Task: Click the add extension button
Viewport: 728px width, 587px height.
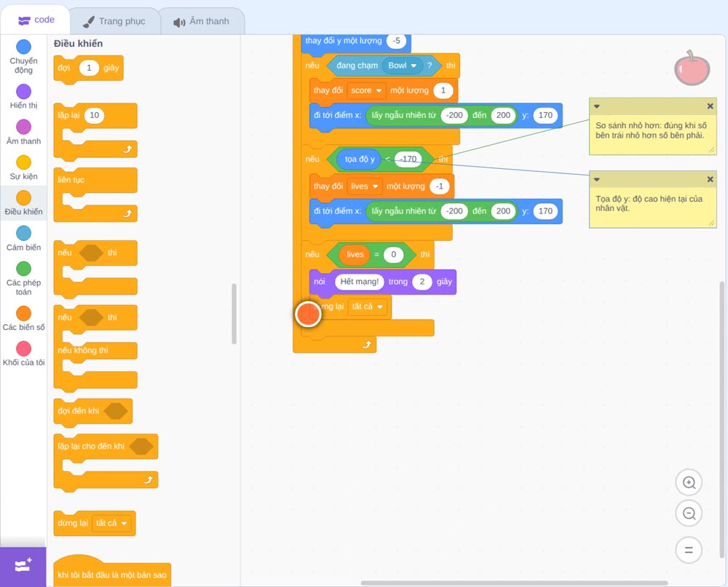Action: pyautogui.click(x=23, y=567)
